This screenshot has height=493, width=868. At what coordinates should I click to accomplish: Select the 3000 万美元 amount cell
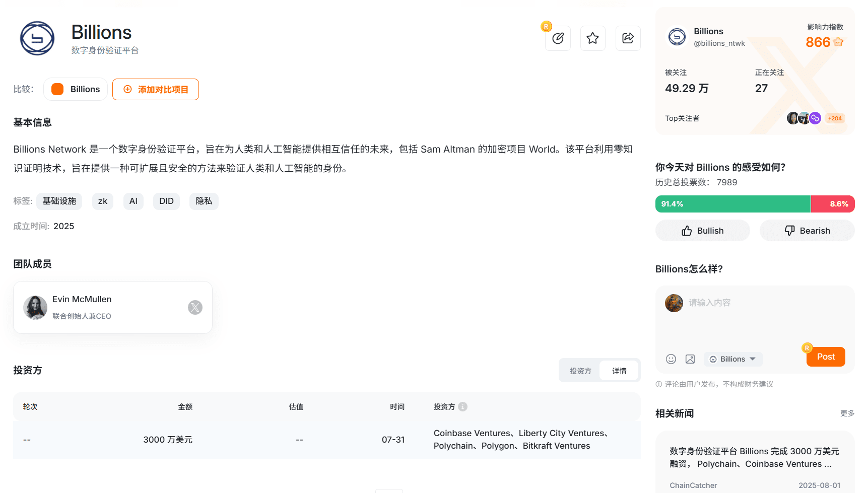pos(168,440)
